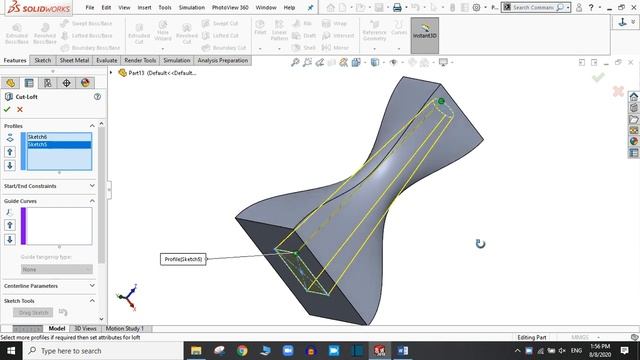Viewport: 640px width, 360px height.
Task: Open the Options gear icon
Action: tap(476, 7)
